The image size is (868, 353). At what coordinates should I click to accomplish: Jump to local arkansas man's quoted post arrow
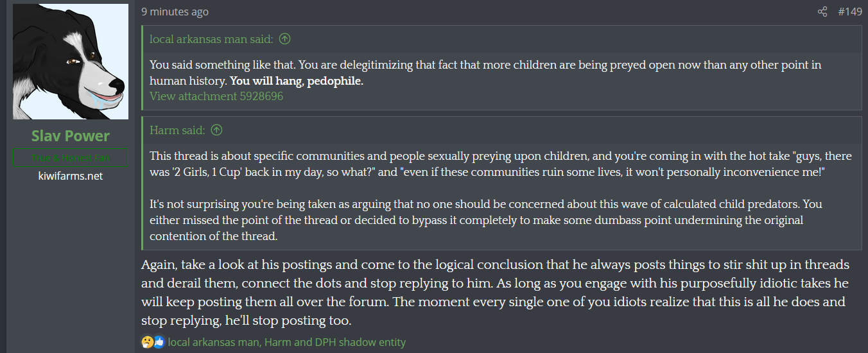pos(285,39)
